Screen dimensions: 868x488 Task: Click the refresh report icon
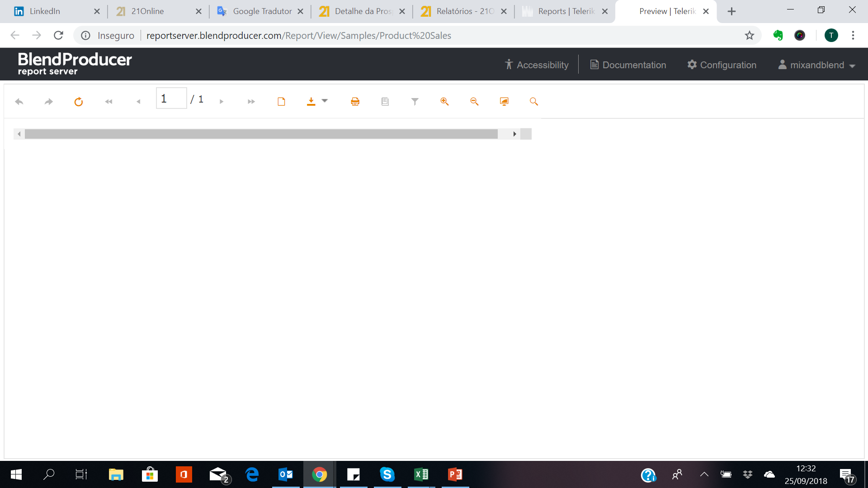[x=79, y=102]
